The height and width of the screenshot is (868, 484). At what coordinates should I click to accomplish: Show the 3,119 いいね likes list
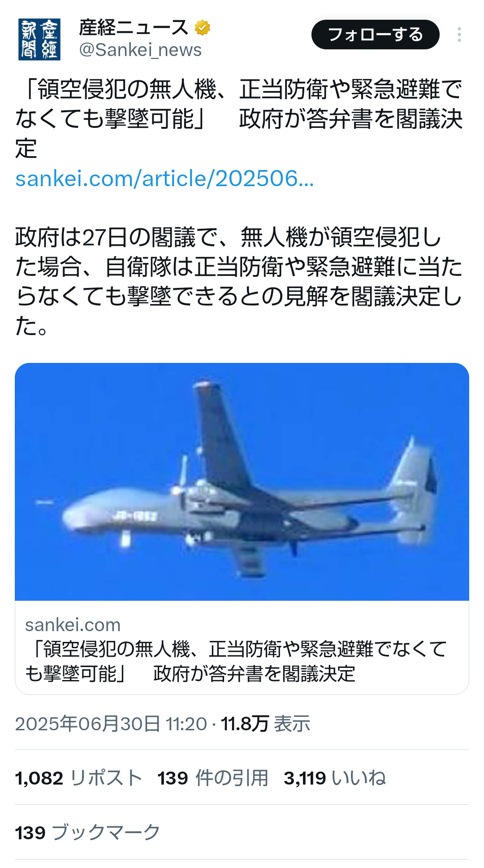[x=335, y=778]
